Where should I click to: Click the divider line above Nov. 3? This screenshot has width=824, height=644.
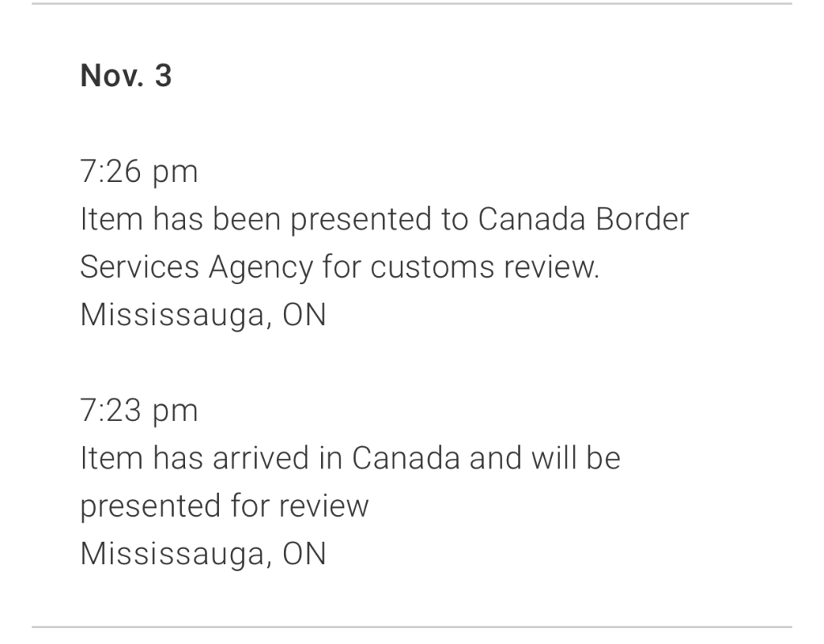coord(412,4)
